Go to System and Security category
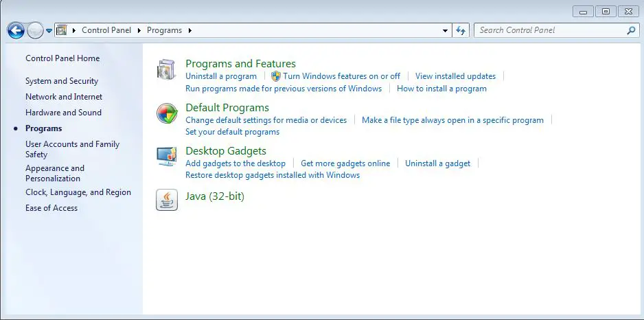Viewport: 644px width, 320px height. point(62,81)
